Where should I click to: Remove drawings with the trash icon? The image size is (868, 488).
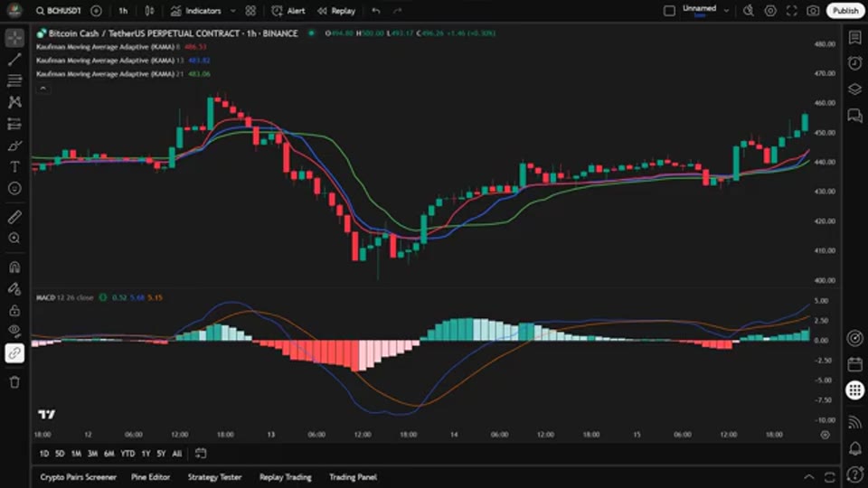[x=14, y=381]
